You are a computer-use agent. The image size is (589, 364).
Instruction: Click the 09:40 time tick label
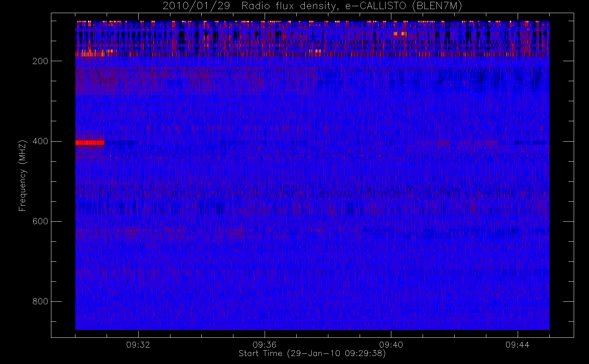click(391, 345)
